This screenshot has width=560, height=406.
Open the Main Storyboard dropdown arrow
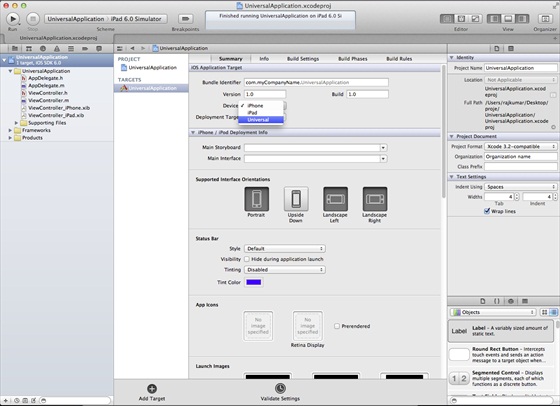pos(383,147)
